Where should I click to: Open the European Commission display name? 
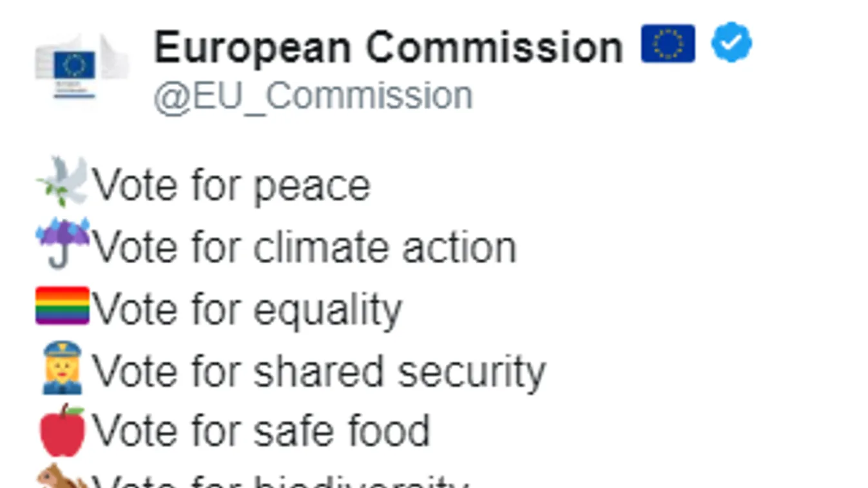pos(388,47)
